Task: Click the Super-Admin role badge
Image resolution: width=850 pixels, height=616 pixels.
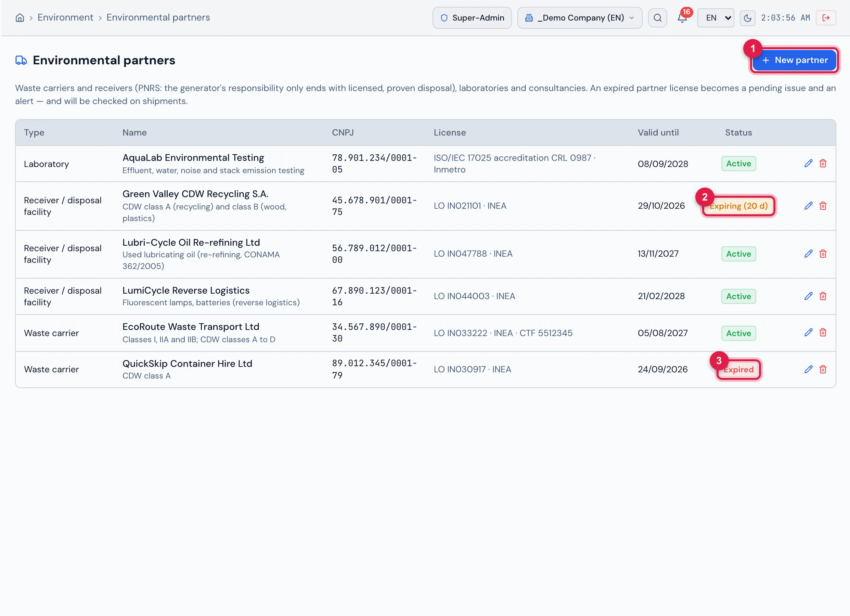Action: [472, 17]
